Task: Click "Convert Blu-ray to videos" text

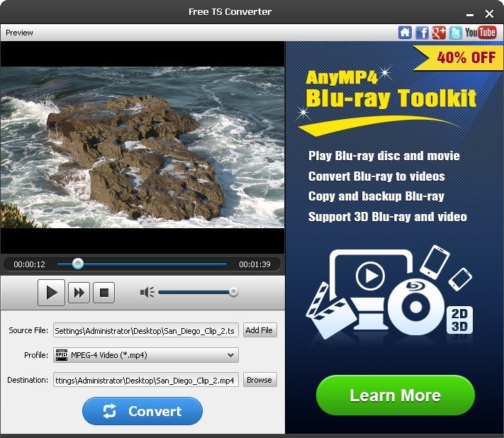Action: (376, 176)
